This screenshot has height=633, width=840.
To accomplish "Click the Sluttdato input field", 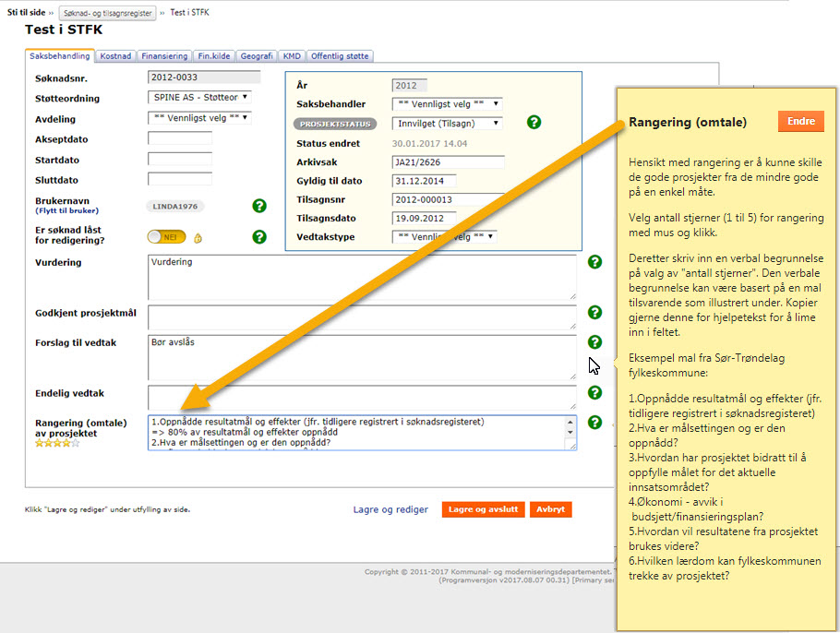I will [x=180, y=179].
